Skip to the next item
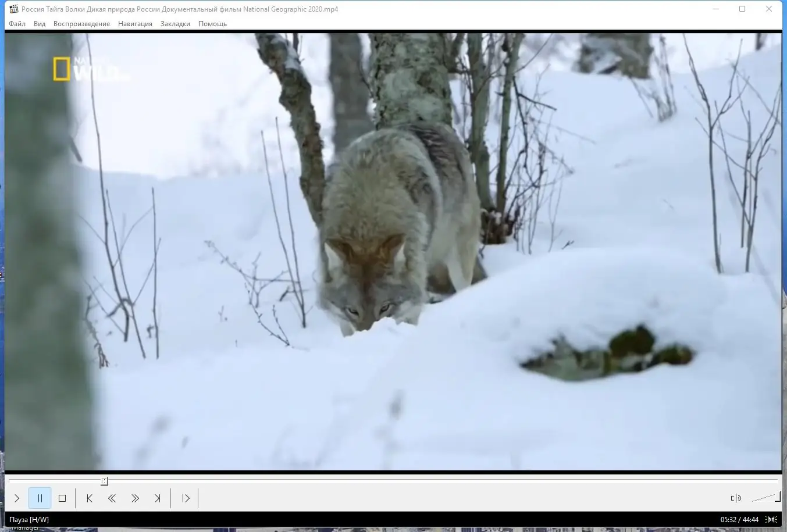787x532 pixels. click(158, 498)
